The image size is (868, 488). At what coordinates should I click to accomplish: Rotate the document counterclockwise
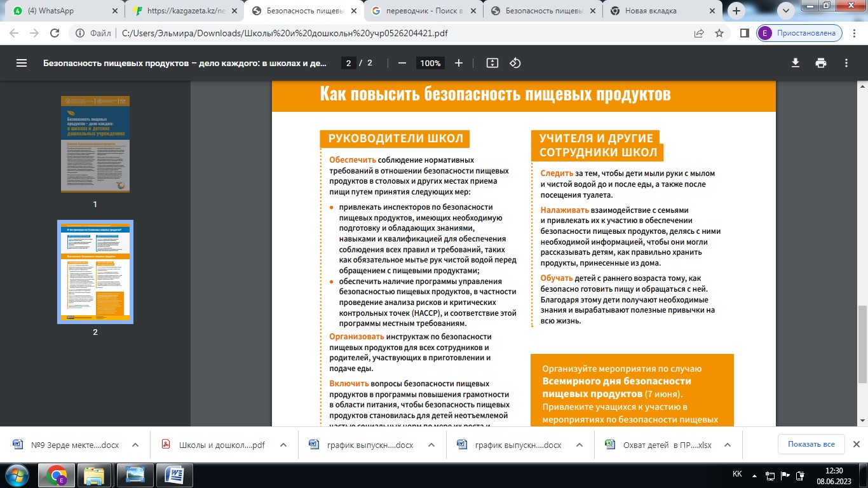coord(515,63)
